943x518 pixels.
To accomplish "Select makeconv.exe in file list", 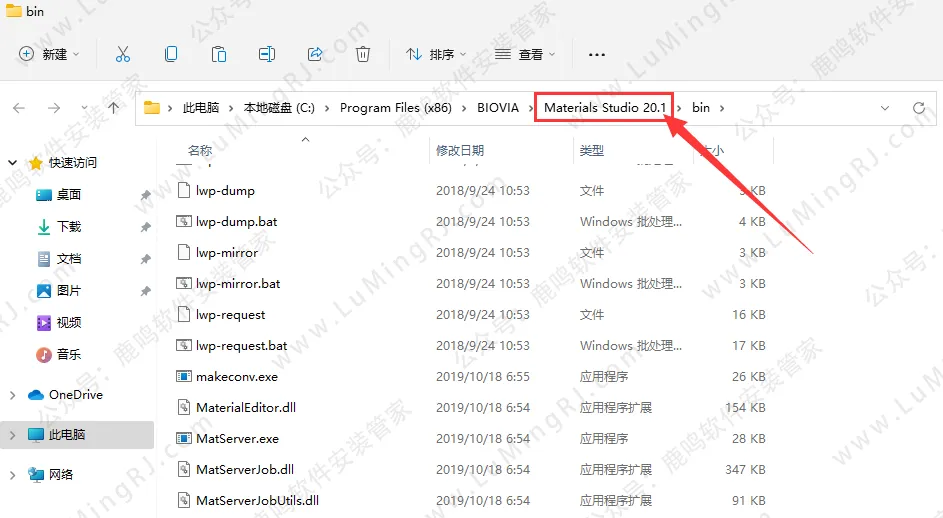I will 237,377.
